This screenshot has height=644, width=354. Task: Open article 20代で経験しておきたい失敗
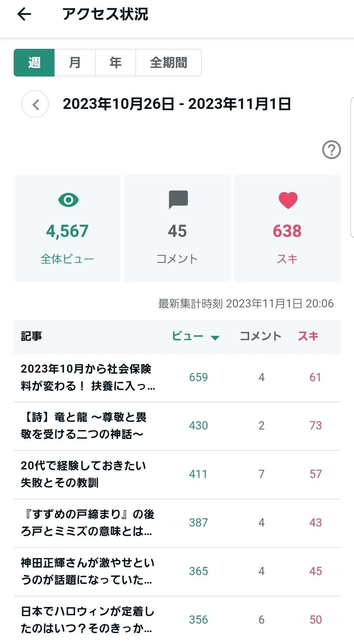coord(177,474)
